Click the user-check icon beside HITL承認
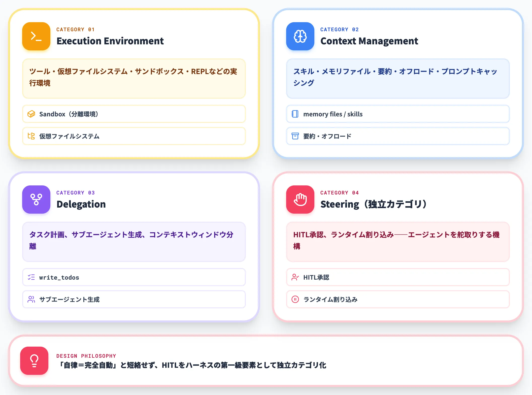Screen dimensions: 532x395 295,277
